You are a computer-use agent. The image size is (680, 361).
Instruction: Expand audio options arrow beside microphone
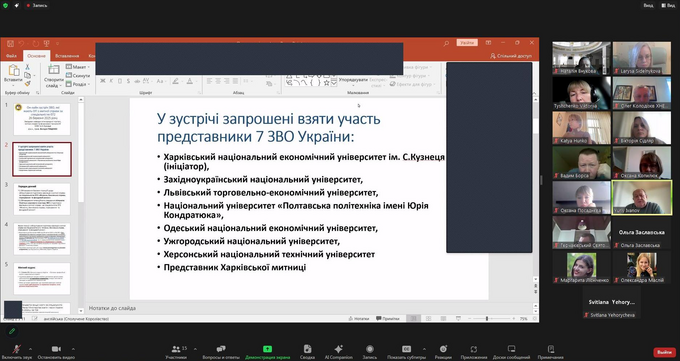click(x=30, y=348)
